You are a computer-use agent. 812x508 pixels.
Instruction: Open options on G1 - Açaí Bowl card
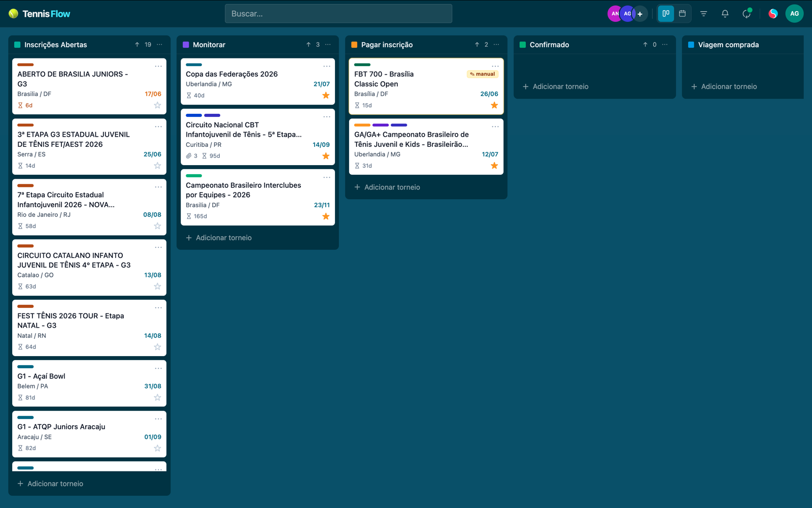(158, 368)
